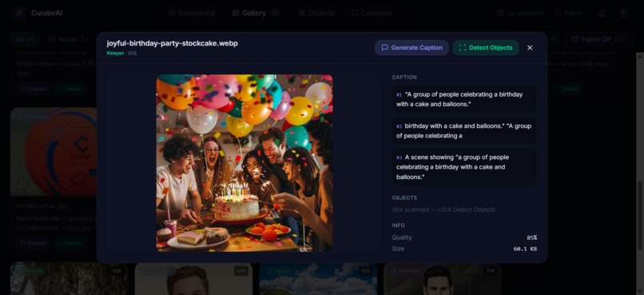This screenshot has width=644, height=295.
Task: Click the green Keeper tag under the filename
Action: (115, 53)
